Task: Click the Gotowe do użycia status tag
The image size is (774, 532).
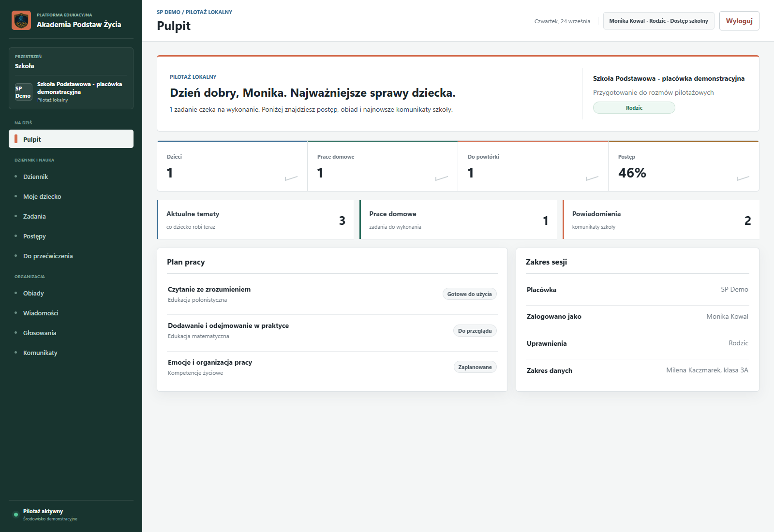Action: (x=469, y=294)
